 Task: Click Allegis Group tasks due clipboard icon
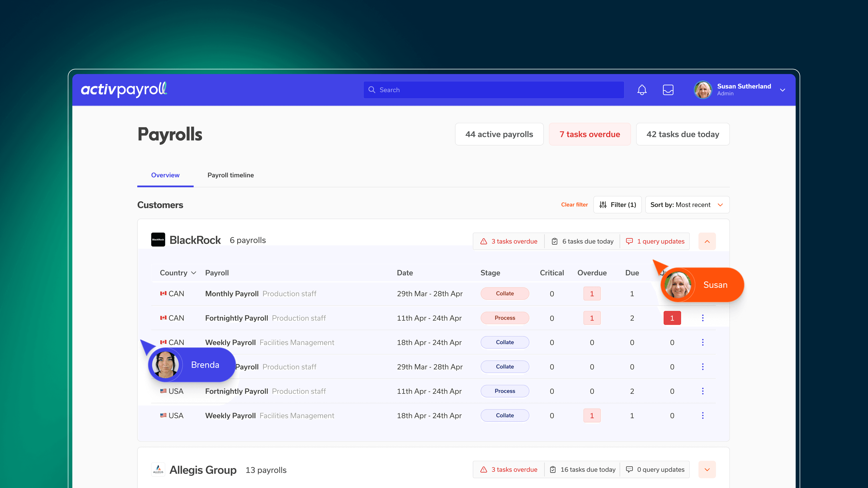coord(553,469)
